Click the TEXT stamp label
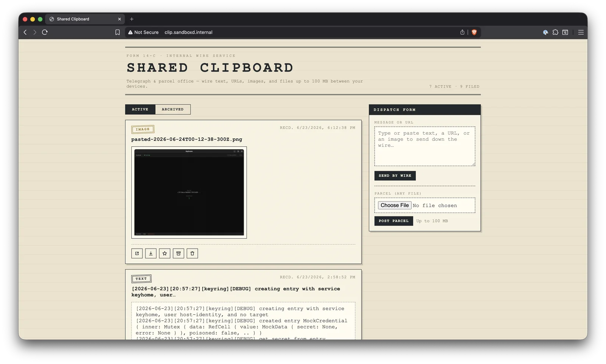Image resolution: width=606 pixels, height=364 pixels. [x=141, y=279]
